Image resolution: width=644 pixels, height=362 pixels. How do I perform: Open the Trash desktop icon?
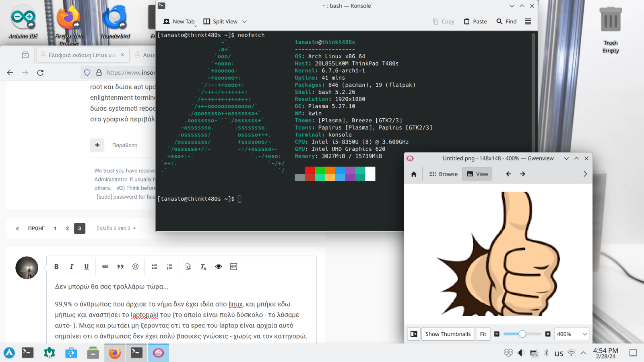(611, 30)
